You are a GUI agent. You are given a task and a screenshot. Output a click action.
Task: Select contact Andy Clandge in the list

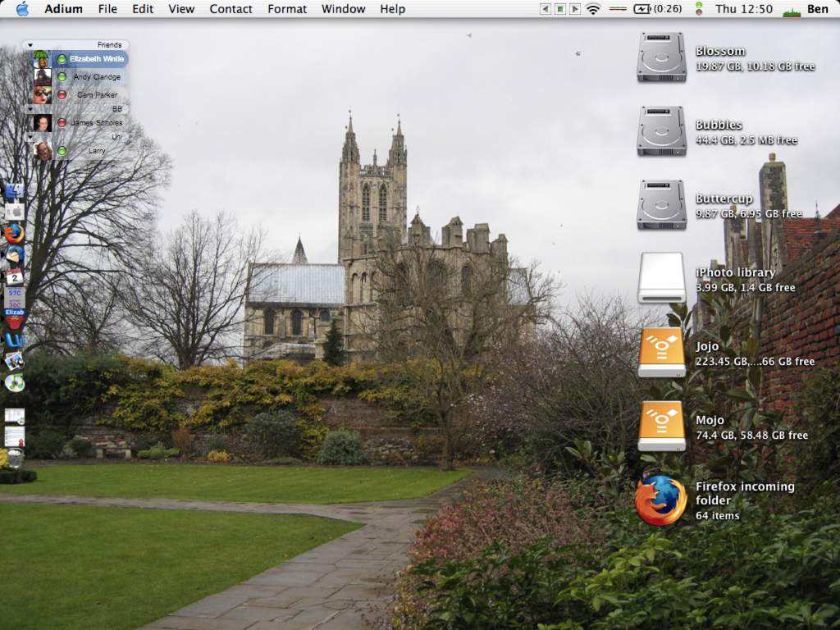pos(96,77)
